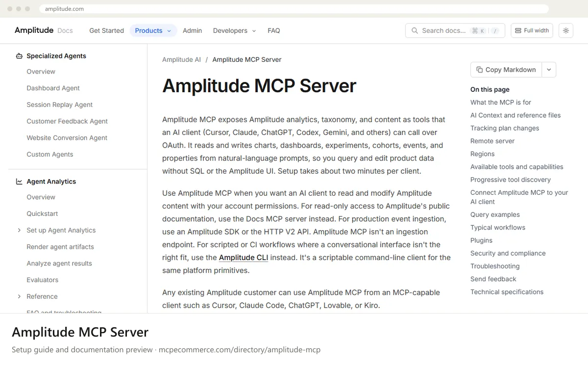Open the Developers nav item
The width and height of the screenshot is (588, 368).
coord(234,30)
